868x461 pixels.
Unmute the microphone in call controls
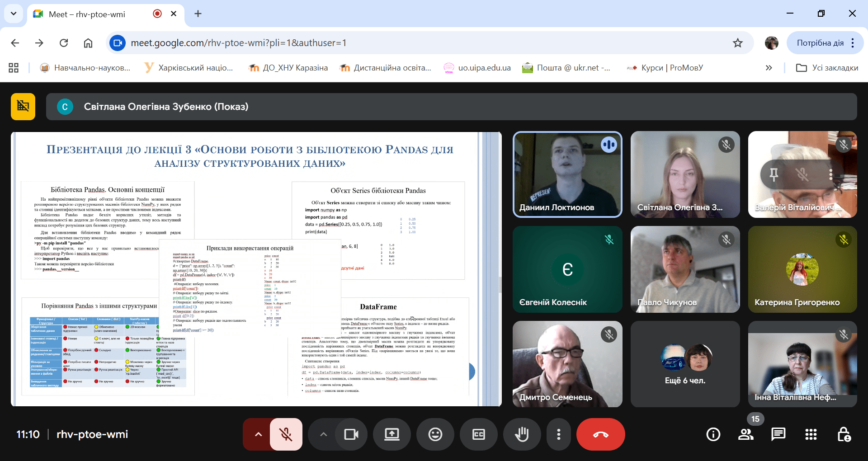286,434
